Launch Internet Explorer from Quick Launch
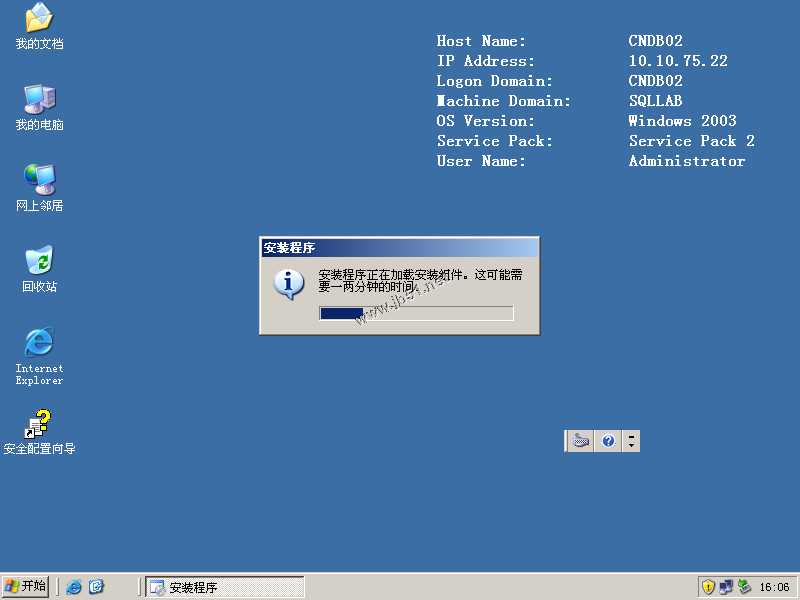 [75, 587]
